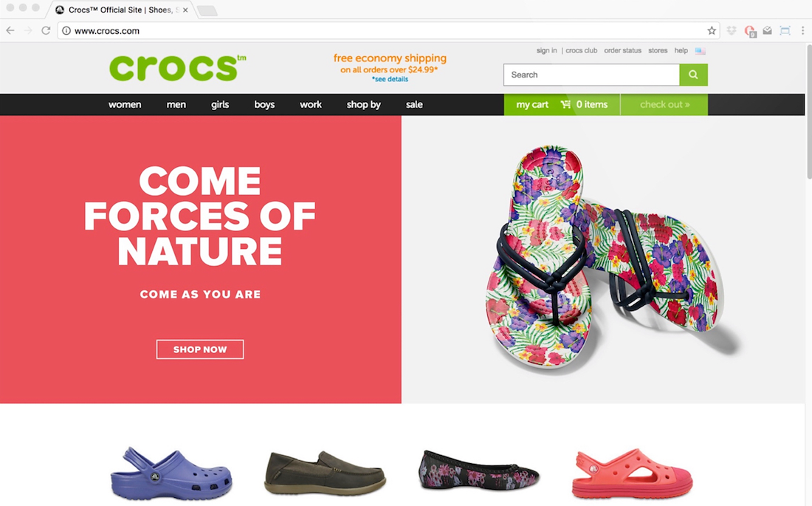Screen dimensions: 812x506
Task: Click the purple classic clog thumbnail
Action: point(171,473)
